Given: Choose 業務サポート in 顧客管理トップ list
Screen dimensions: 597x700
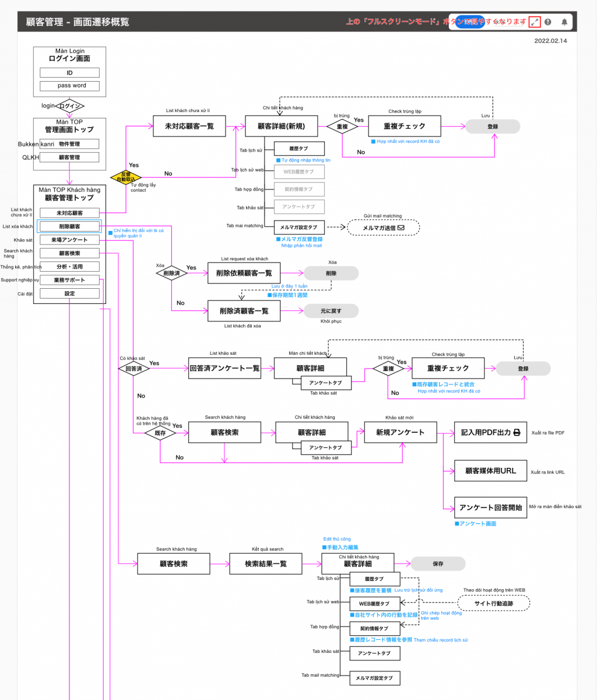Looking at the screenshot, I should point(69,280).
